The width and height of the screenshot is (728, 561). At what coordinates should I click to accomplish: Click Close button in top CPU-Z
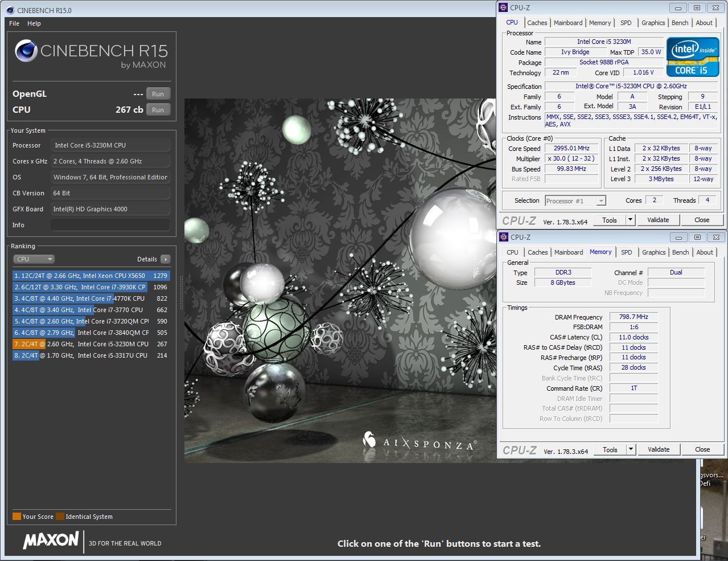702,220
